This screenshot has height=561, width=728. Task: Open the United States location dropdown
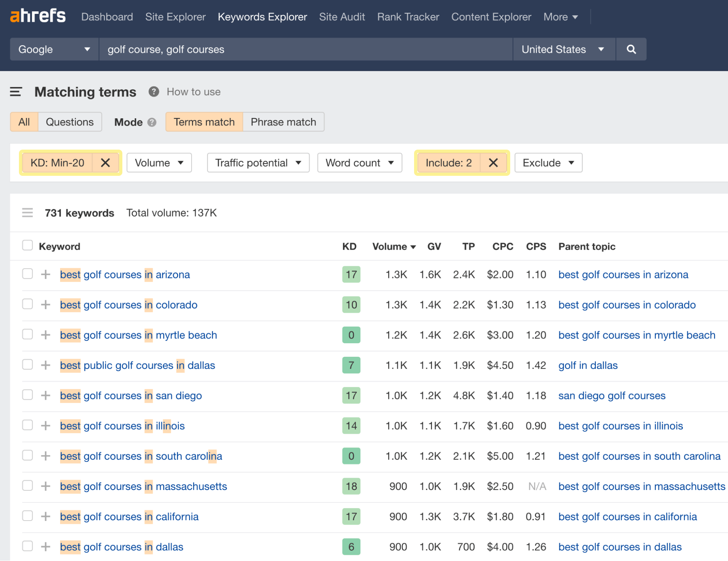(563, 49)
